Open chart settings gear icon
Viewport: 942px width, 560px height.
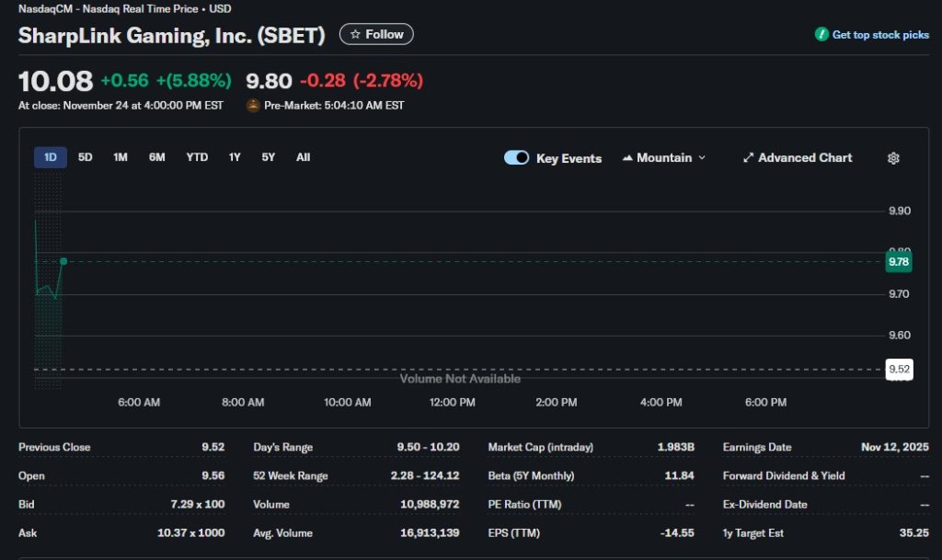tap(892, 158)
